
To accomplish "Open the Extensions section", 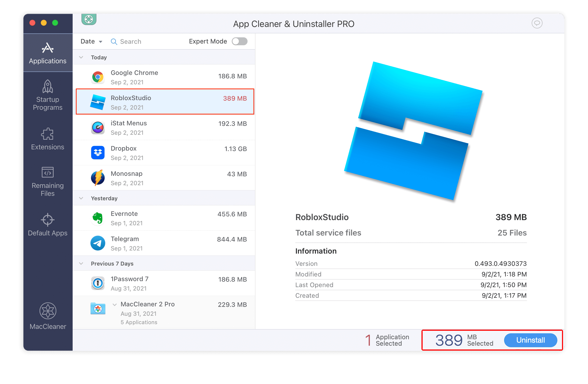I will pos(48,139).
